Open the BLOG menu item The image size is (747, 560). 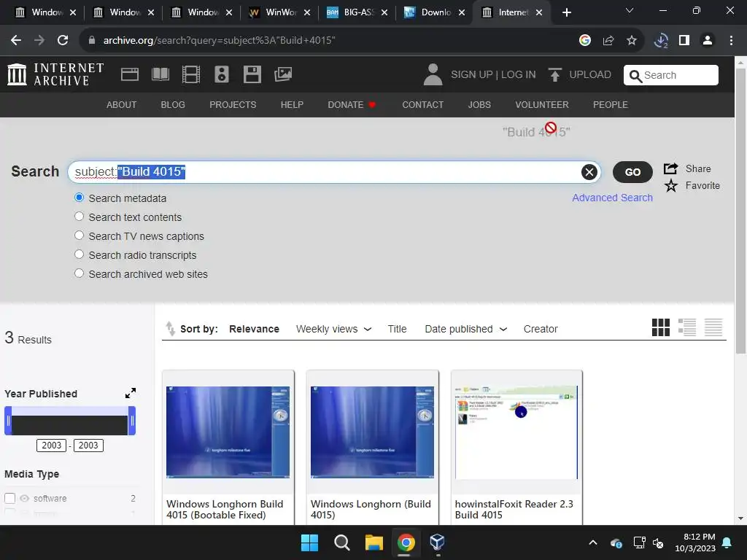(x=173, y=105)
